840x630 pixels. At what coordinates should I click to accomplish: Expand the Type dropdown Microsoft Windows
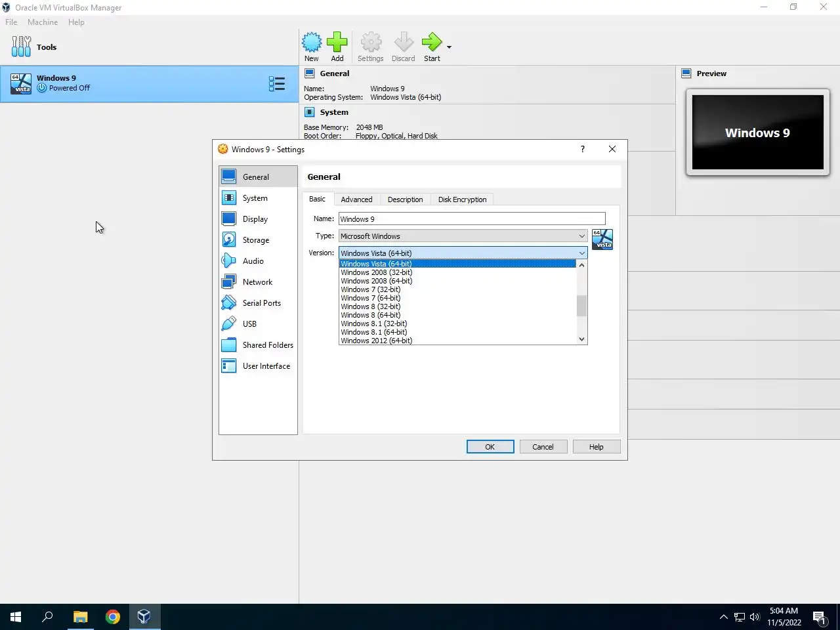(463, 236)
